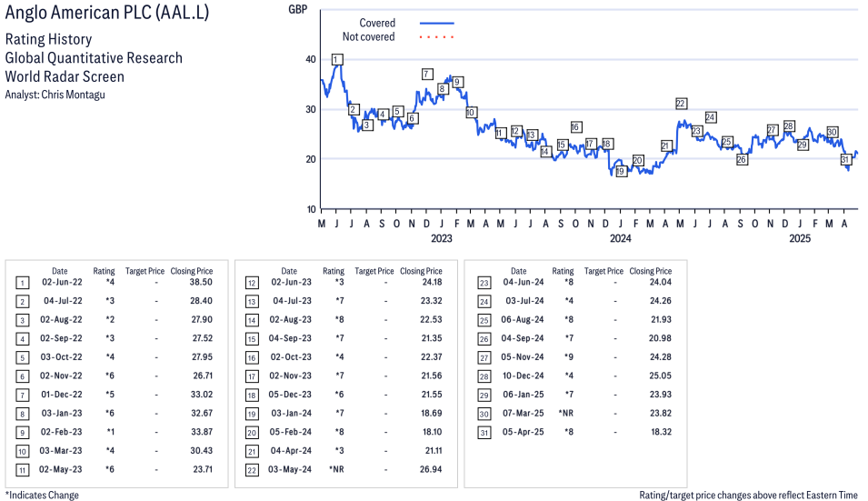Click the index box for the 02-May-23 row
The image size is (868, 501).
click(22, 471)
